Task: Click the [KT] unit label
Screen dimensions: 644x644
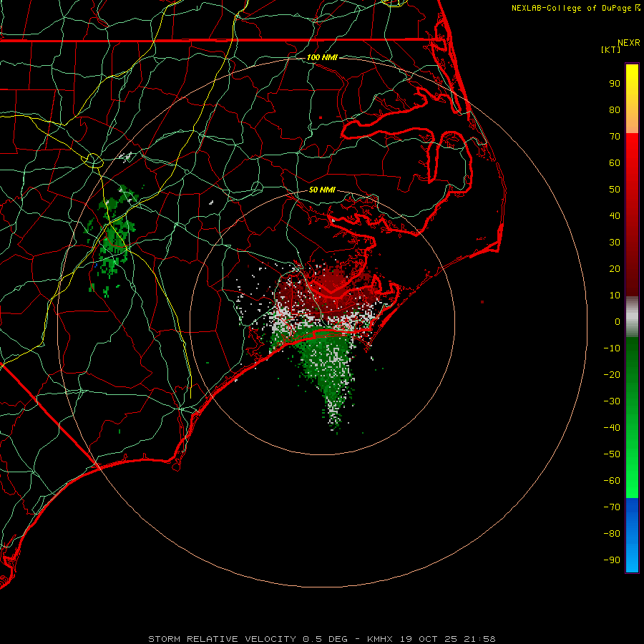Action: click(611, 49)
